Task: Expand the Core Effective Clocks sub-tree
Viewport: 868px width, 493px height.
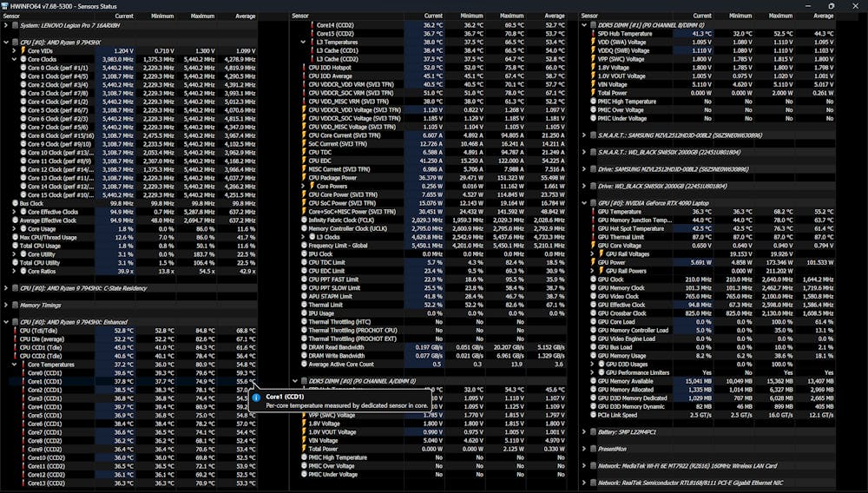Action: pos(15,212)
